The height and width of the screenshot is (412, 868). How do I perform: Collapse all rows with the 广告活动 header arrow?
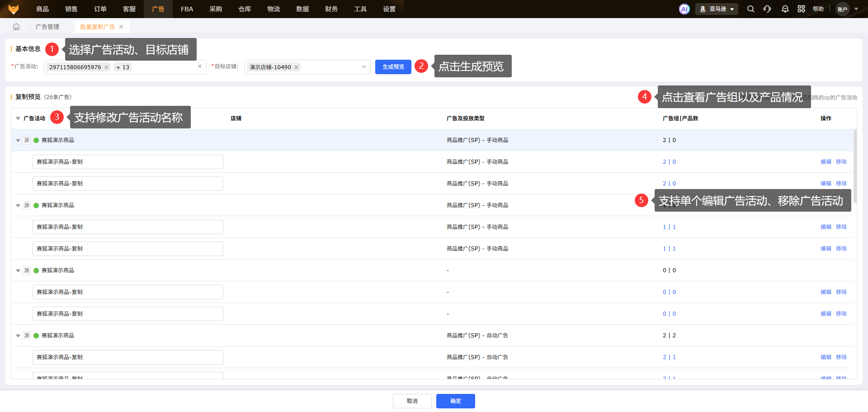pos(18,118)
